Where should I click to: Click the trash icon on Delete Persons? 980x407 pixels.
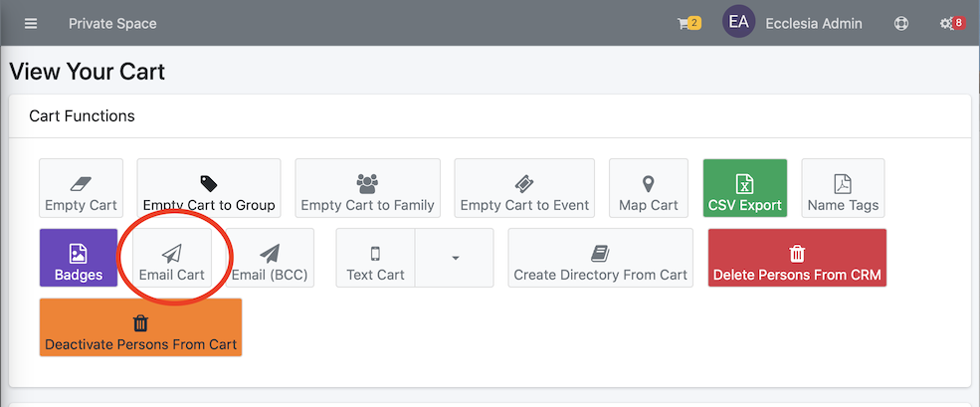point(797,253)
